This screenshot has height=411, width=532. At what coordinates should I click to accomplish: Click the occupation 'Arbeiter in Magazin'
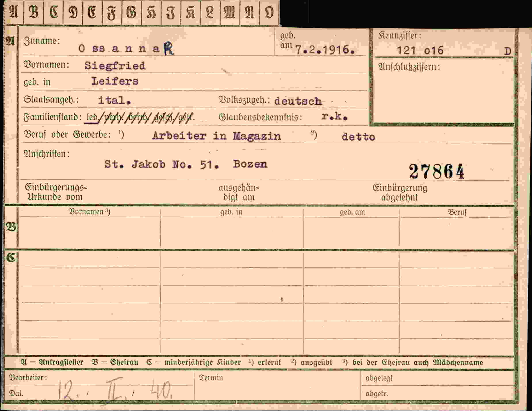(216, 136)
